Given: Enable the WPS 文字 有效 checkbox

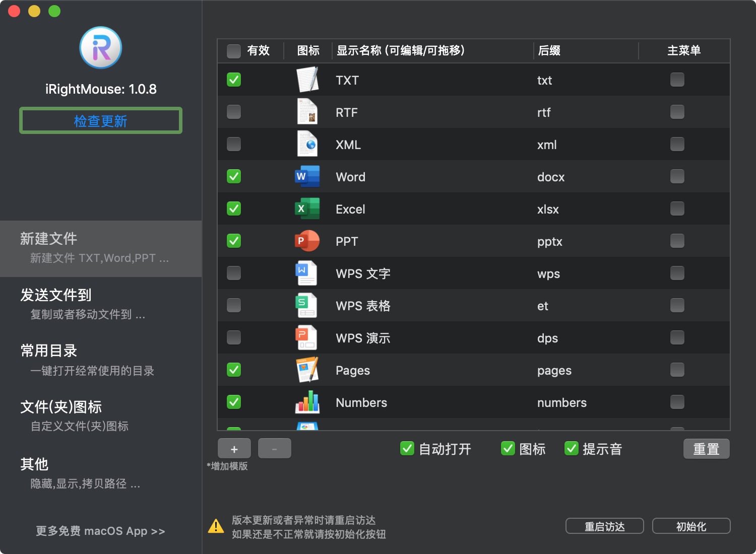Looking at the screenshot, I should click(234, 273).
